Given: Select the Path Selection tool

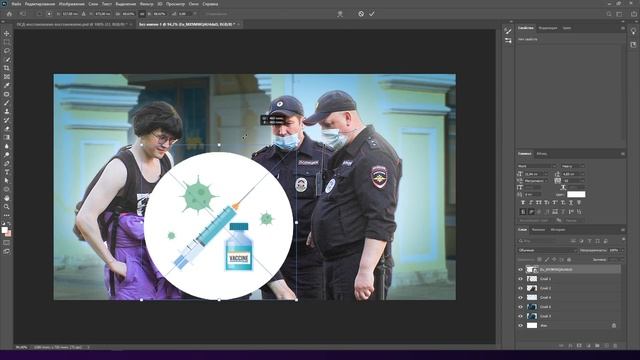Looking at the screenshot, I should pyautogui.click(x=7, y=181).
